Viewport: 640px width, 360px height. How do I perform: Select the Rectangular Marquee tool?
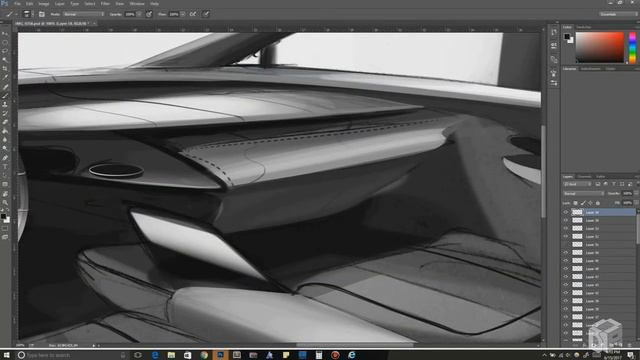click(x=5, y=42)
